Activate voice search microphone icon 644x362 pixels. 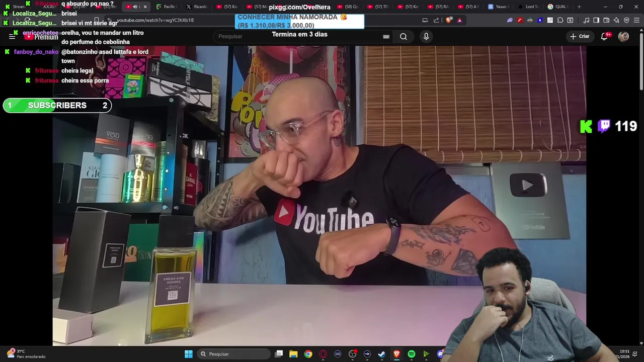point(426,36)
